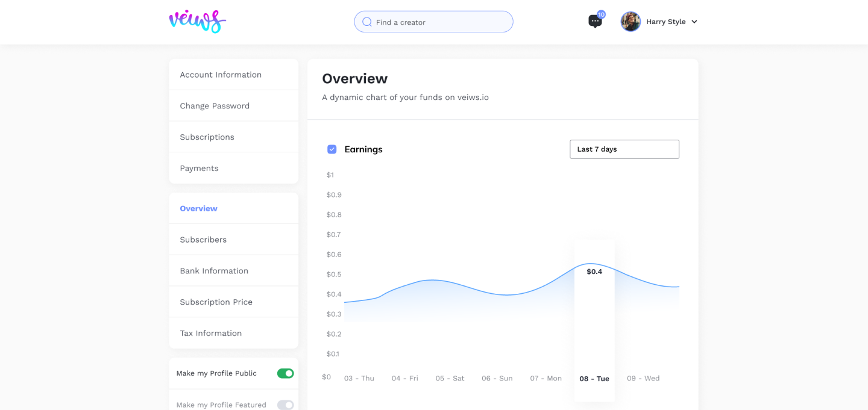Viewport: 868px width, 410px height.
Task: Click the 09 - Wed axis label
Action: tap(643, 378)
